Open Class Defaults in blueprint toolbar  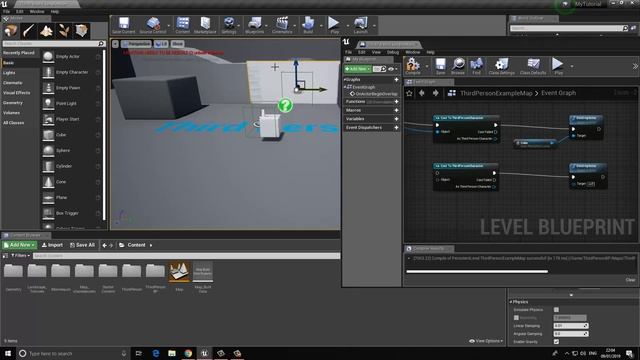click(533, 66)
